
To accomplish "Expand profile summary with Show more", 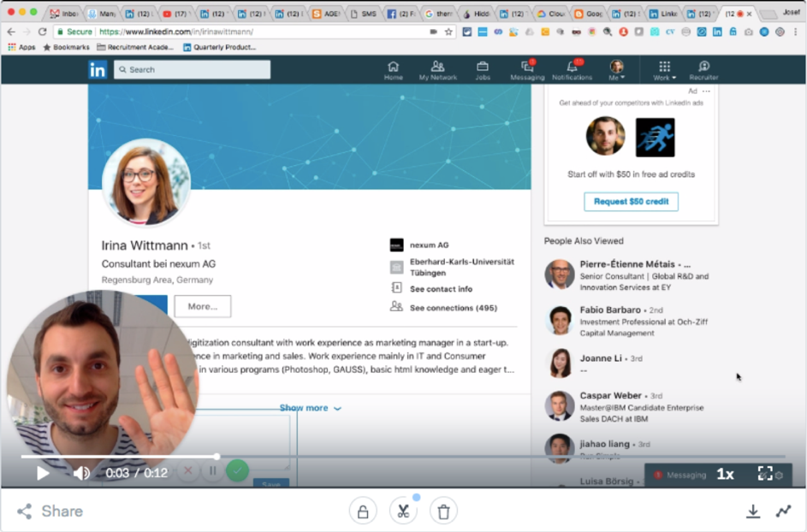I will tap(310, 408).
